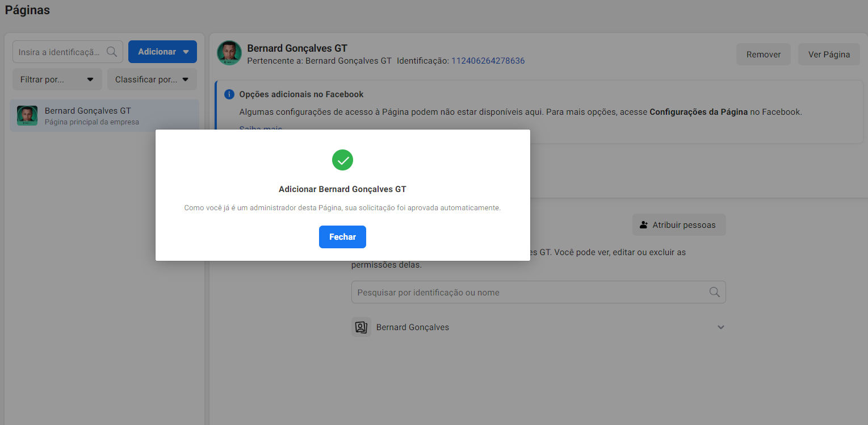Expand the Bernard Gonçalves person row chevron
Screen dimensions: 868x425
721,327
